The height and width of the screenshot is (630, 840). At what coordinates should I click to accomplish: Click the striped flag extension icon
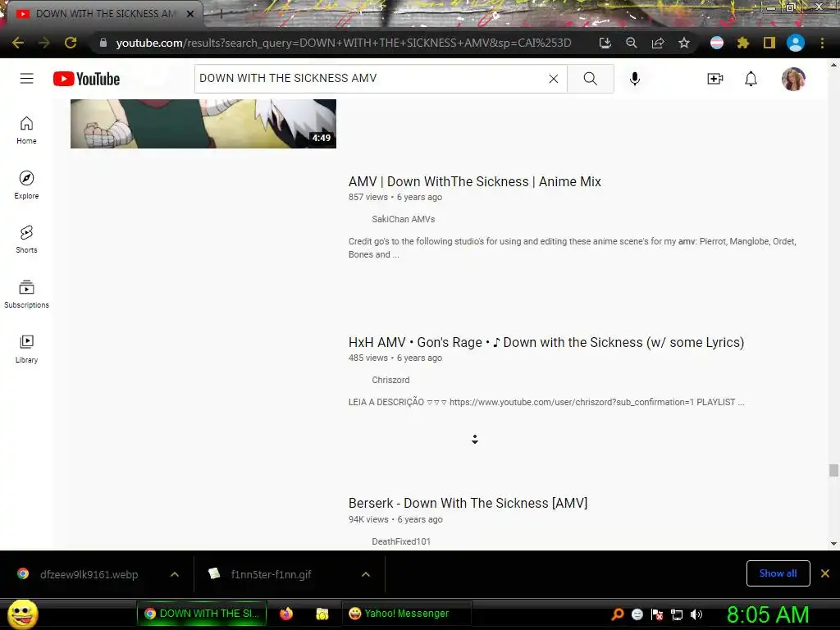717,43
